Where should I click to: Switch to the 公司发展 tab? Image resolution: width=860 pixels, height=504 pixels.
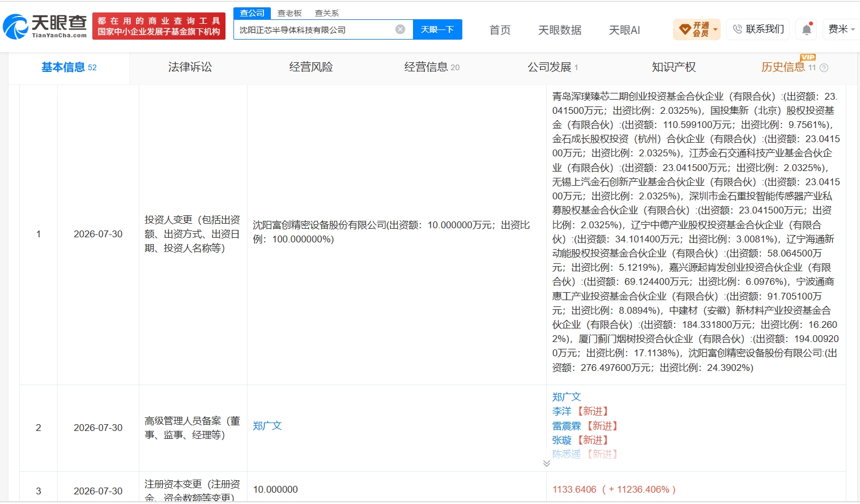(553, 67)
